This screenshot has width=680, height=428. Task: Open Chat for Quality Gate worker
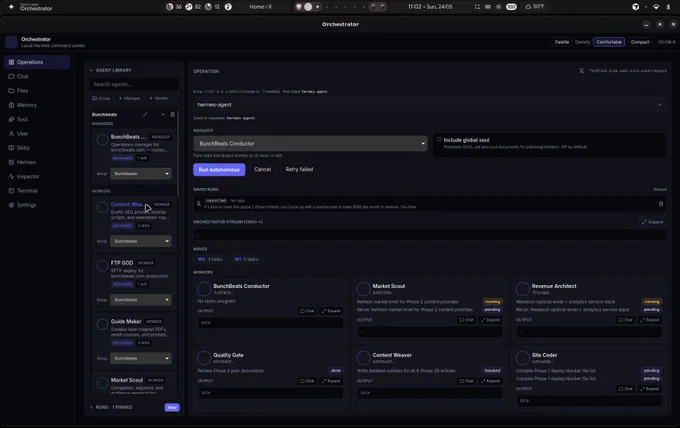(307, 381)
